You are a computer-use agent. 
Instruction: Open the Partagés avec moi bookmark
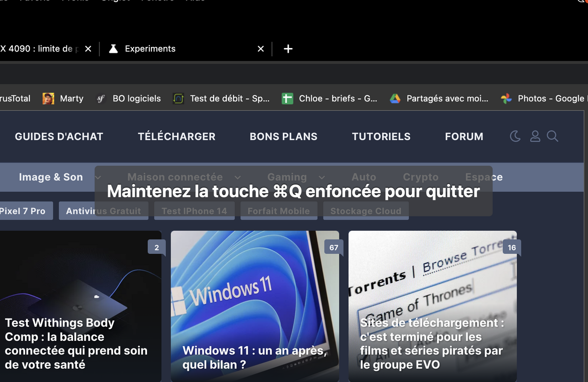(x=439, y=98)
